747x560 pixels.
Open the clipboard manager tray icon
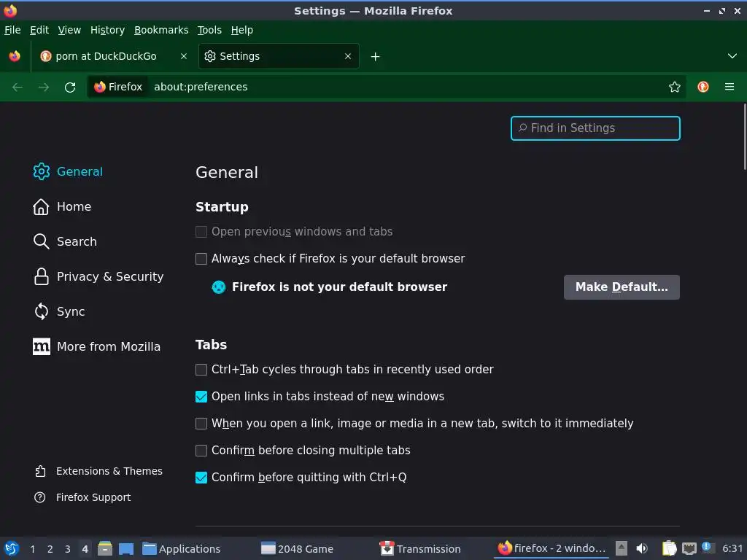click(670, 548)
